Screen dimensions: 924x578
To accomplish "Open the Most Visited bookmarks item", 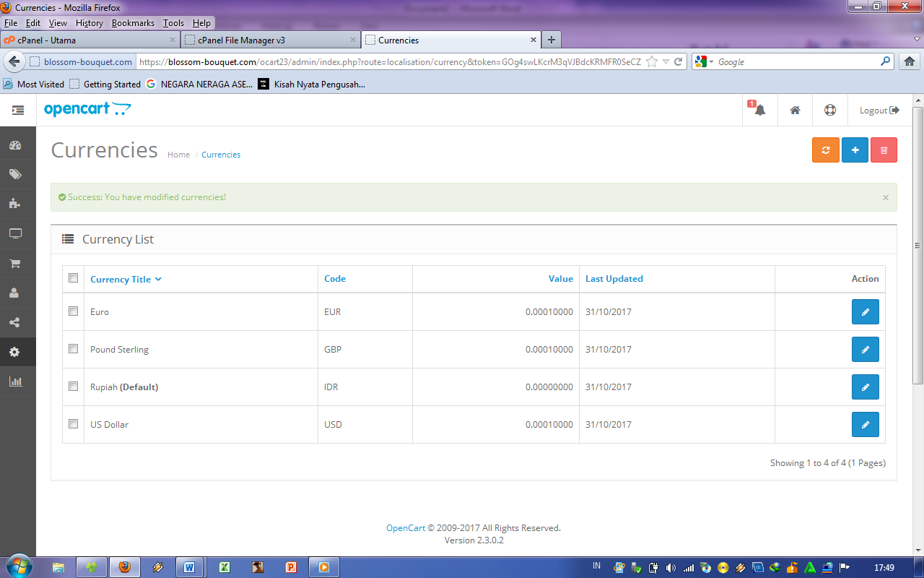I will (33, 84).
